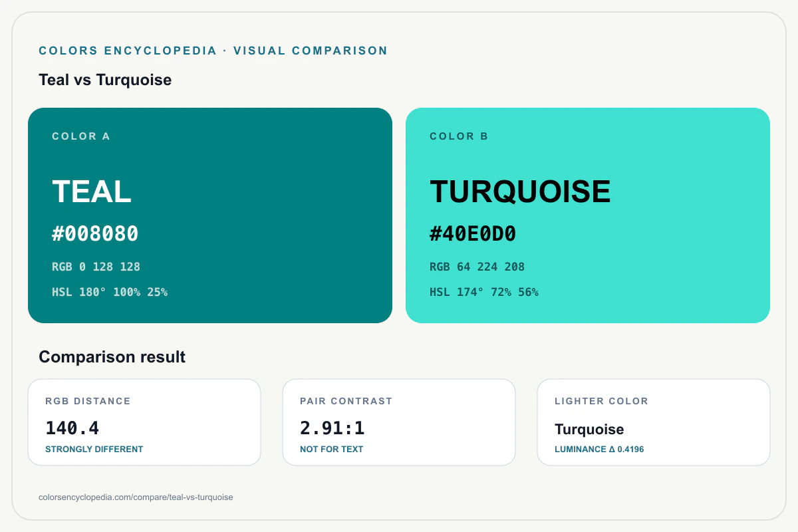Click the NOT FOR TEXT label
Viewport: 798px width, 532px height.
(332, 450)
